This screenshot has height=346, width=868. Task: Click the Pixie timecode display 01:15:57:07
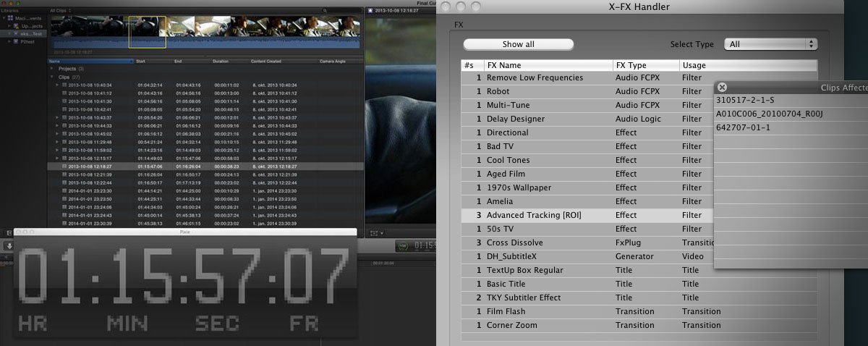click(x=183, y=277)
